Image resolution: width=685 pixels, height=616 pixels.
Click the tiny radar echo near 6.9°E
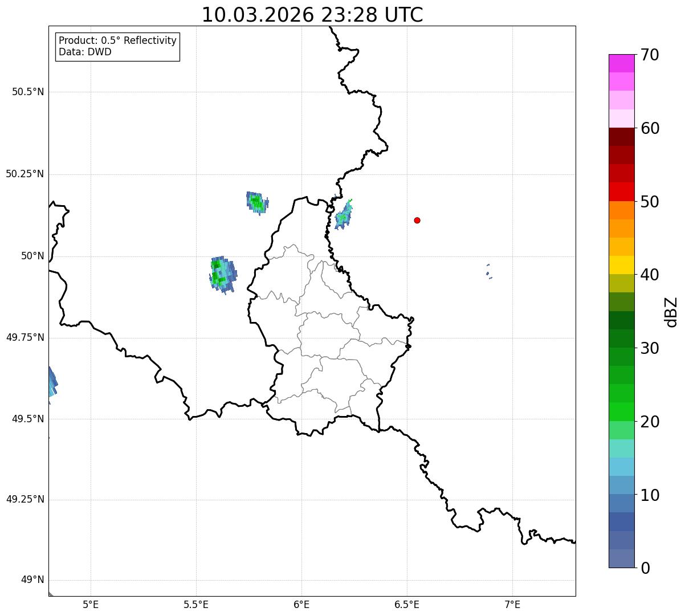pos(488,272)
